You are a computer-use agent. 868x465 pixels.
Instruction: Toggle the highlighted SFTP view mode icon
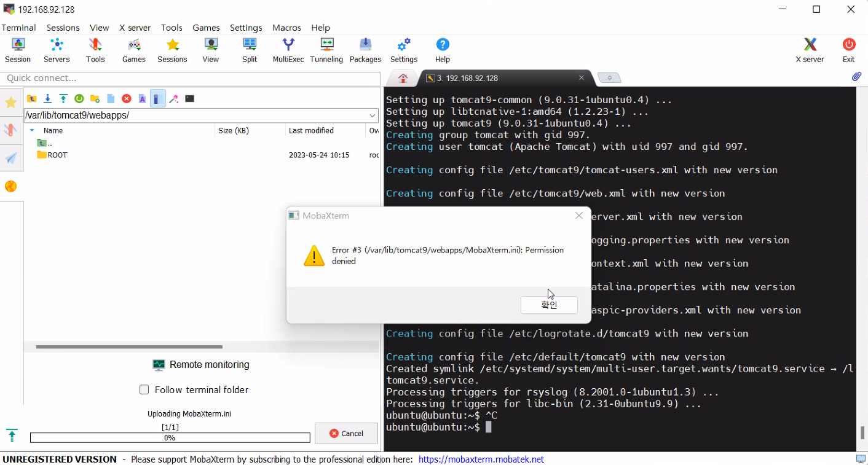click(158, 98)
